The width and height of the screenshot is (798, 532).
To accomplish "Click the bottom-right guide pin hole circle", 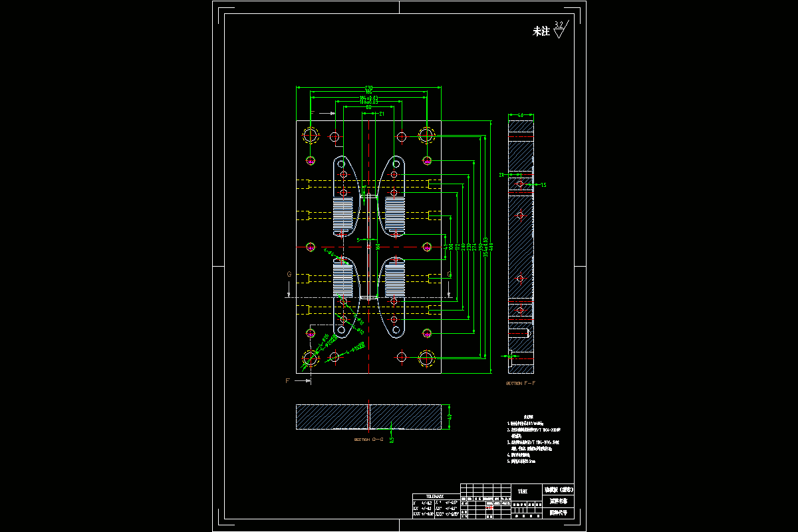I will pyautogui.click(x=426, y=358).
